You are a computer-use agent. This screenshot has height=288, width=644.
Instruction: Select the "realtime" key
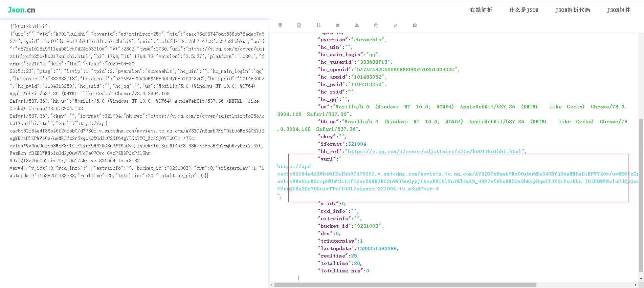click(x=333, y=256)
